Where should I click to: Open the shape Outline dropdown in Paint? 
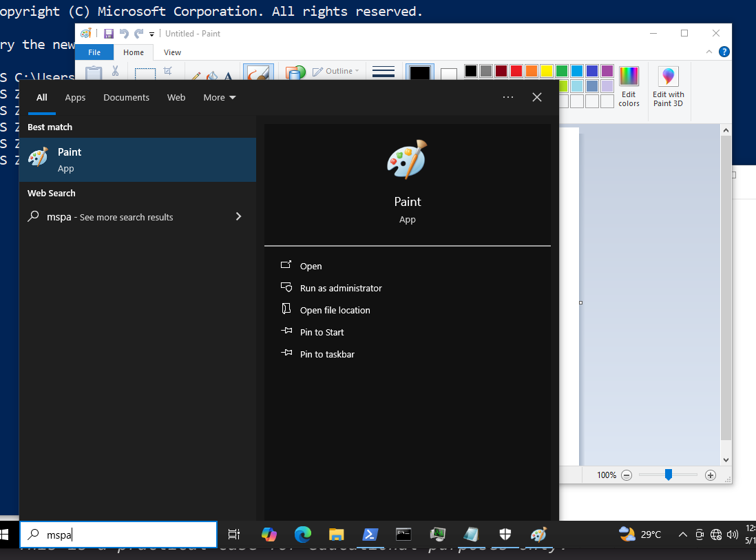(336, 71)
